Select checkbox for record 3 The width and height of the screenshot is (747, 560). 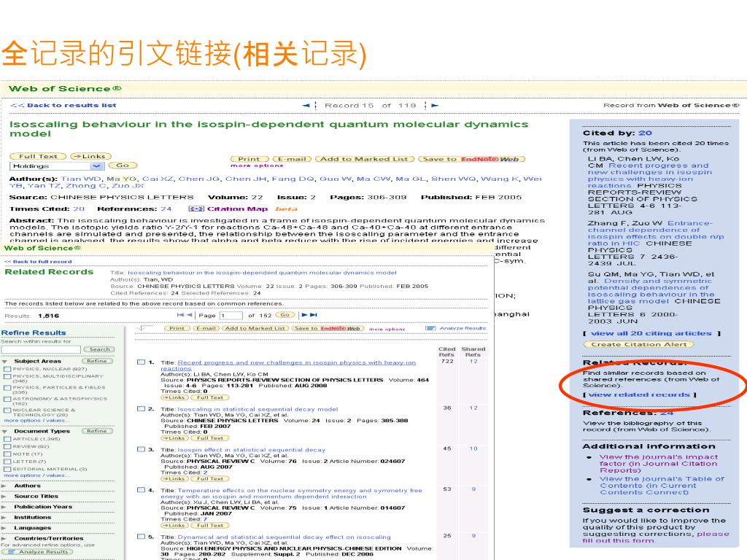[x=141, y=449]
